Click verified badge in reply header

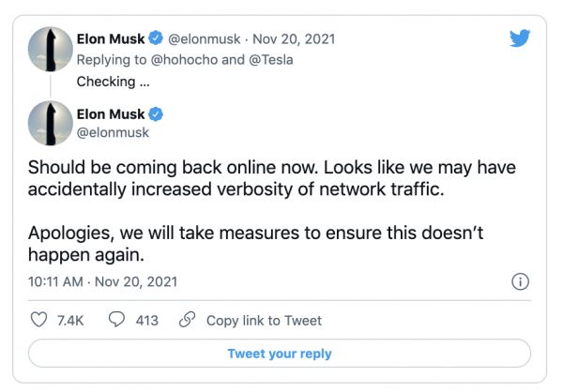158,39
